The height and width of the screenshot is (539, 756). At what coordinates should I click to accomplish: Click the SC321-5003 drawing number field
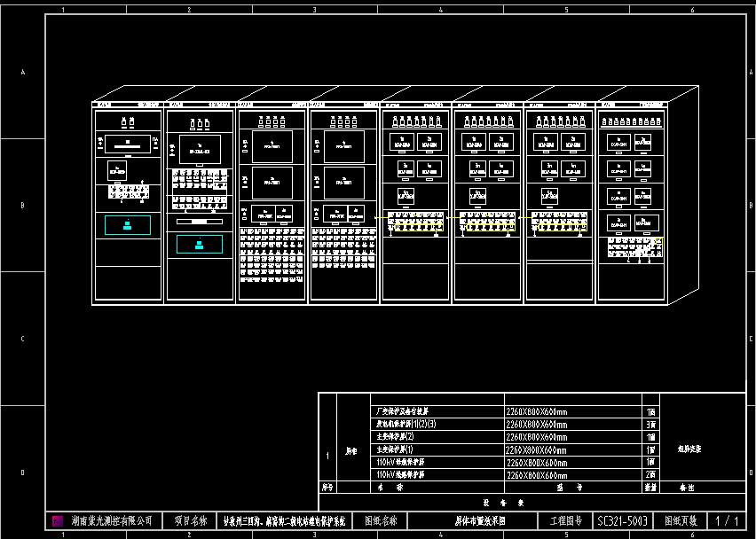[x=626, y=521]
